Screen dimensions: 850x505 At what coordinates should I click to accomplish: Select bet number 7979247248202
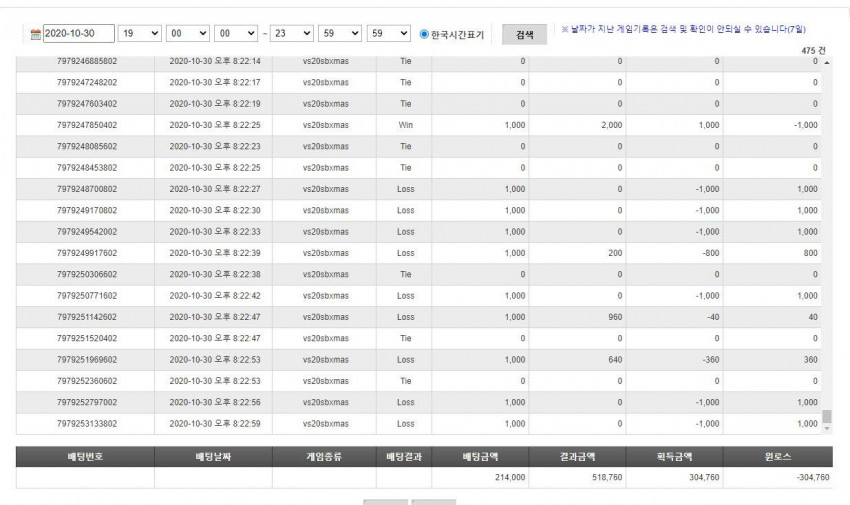click(x=87, y=82)
